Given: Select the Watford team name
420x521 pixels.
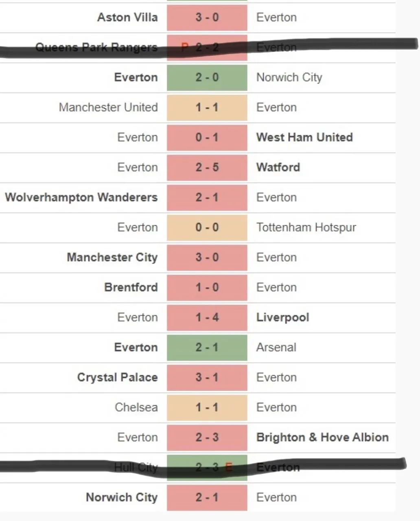Looking at the screenshot, I should (x=278, y=167).
